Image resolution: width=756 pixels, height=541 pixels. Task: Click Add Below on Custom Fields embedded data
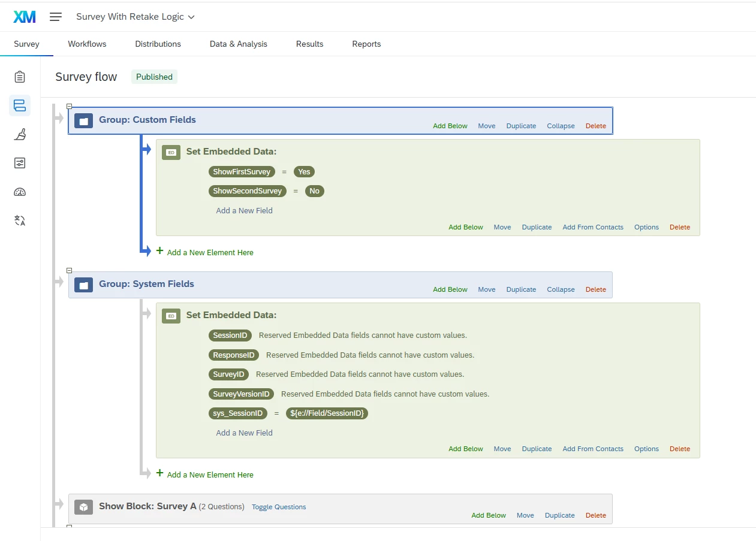coord(466,227)
